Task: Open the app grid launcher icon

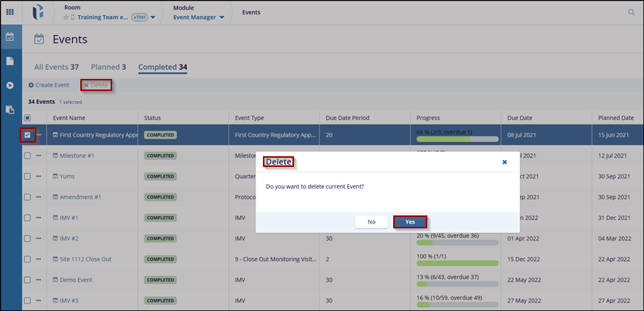Action: point(10,12)
